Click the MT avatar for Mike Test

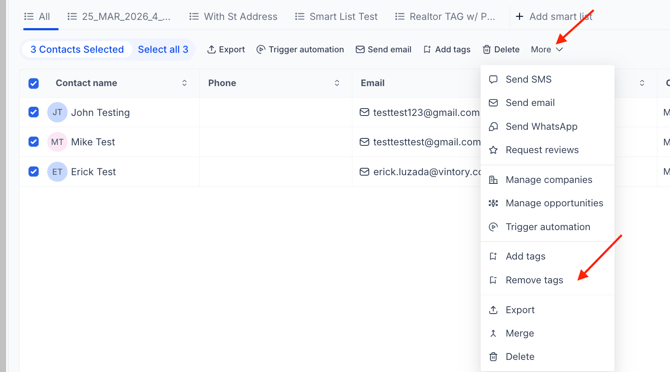pos(57,142)
